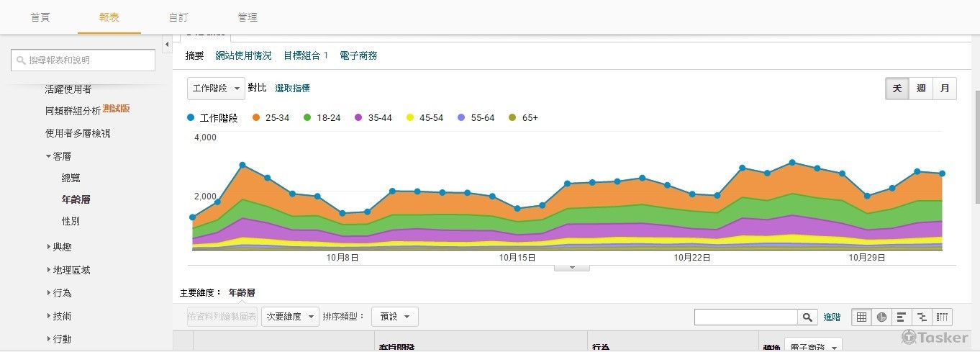Screen dimensions: 980x352
Task: Switch to the bar performance view
Action: point(902,317)
